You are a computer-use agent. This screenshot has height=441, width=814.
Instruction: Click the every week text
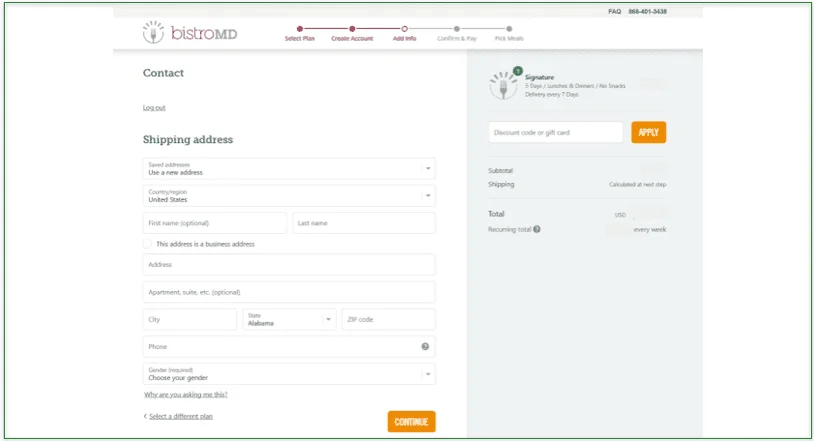(649, 229)
